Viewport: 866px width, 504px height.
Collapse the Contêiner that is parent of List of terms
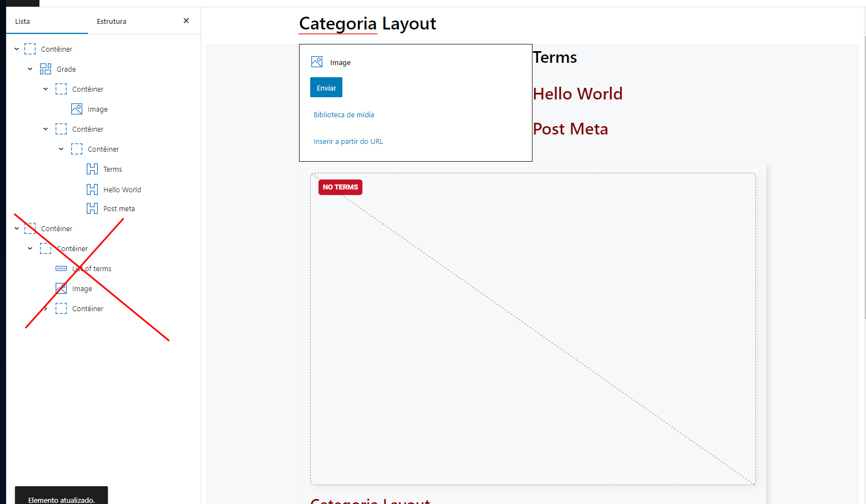[30, 248]
